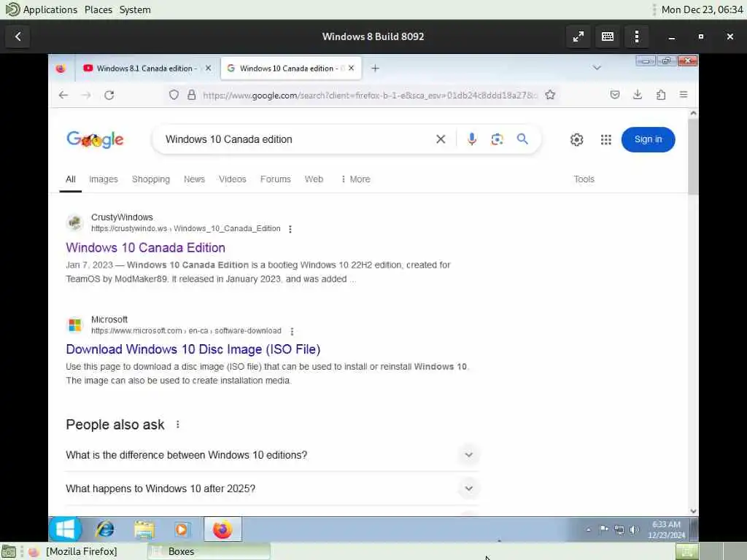Expand the list all tabs chevron
The height and width of the screenshot is (560, 747).
597,68
